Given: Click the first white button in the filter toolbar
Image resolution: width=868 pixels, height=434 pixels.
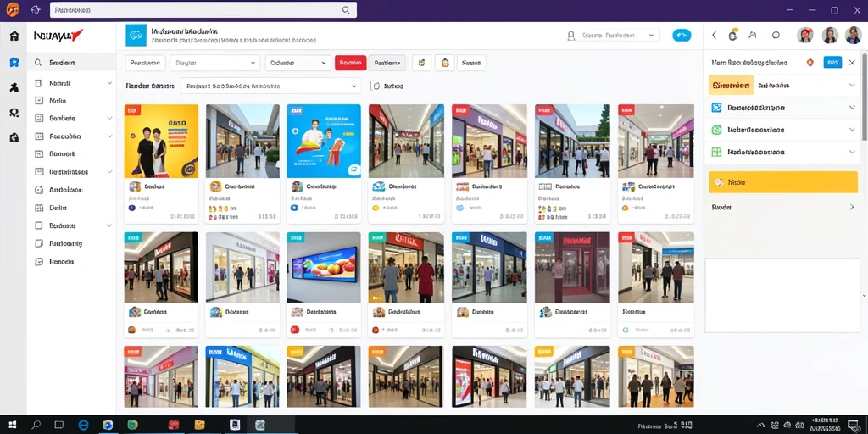Looking at the screenshot, I should click(x=146, y=63).
